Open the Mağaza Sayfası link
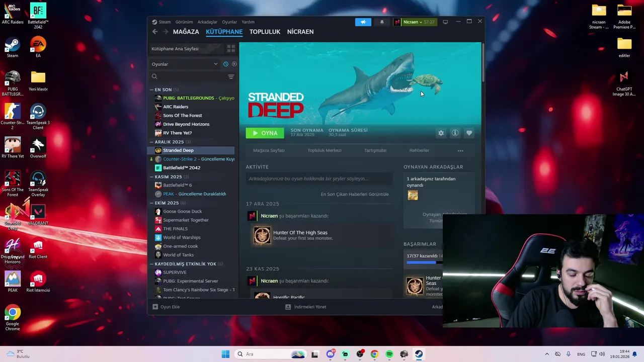Viewport: 644px width, 362px height. coord(269,150)
